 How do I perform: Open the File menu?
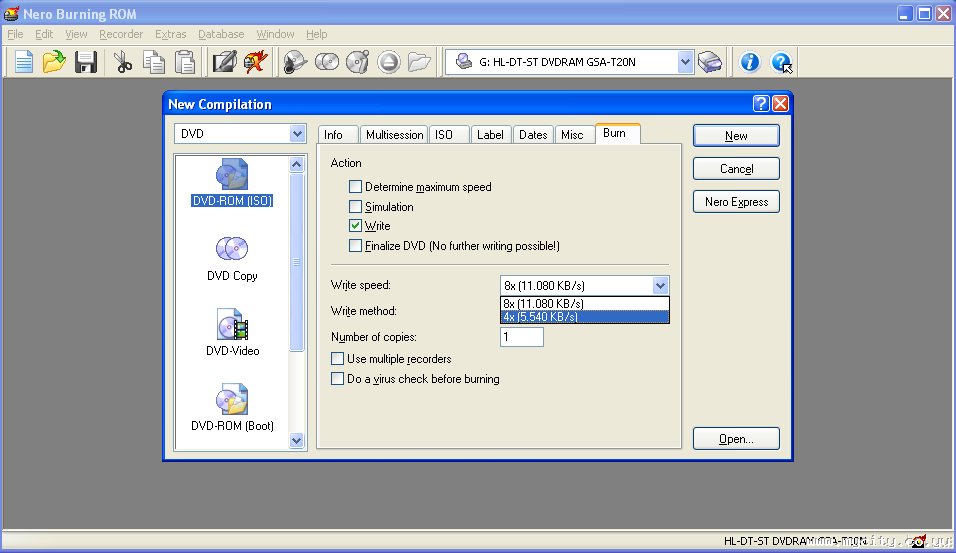tap(15, 34)
